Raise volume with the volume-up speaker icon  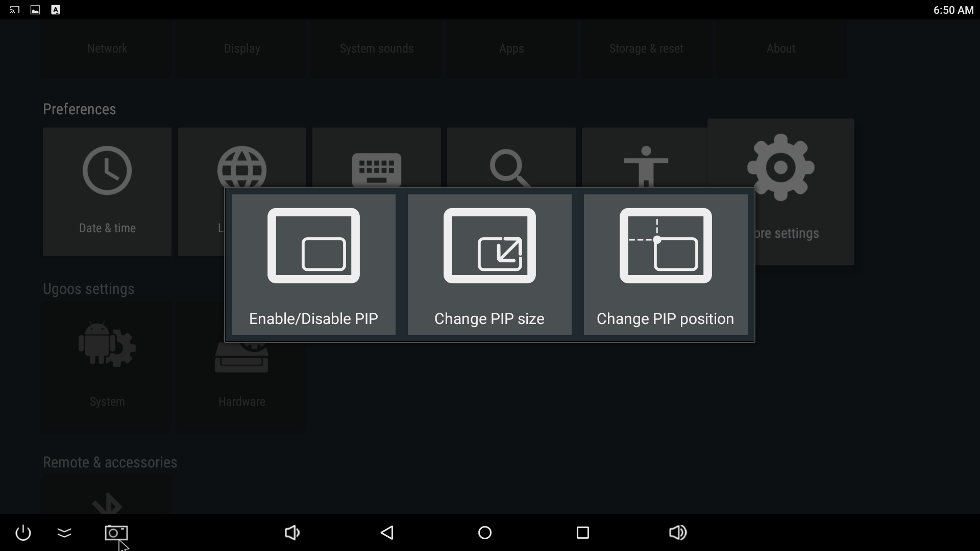(678, 533)
